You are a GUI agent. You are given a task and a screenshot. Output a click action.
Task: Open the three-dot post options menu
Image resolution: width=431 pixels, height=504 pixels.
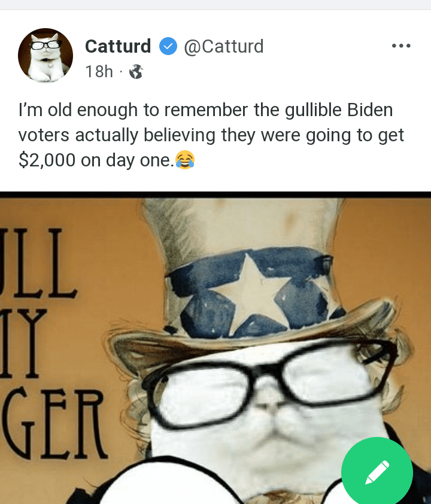pos(401,45)
